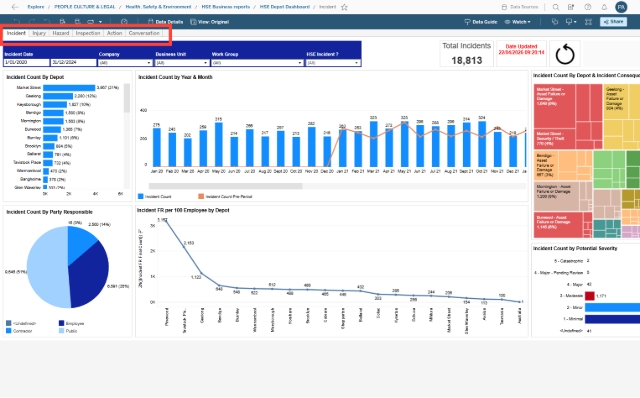
Task: Open the Work Group filter dropdown
Action: pyautogui.click(x=257, y=63)
